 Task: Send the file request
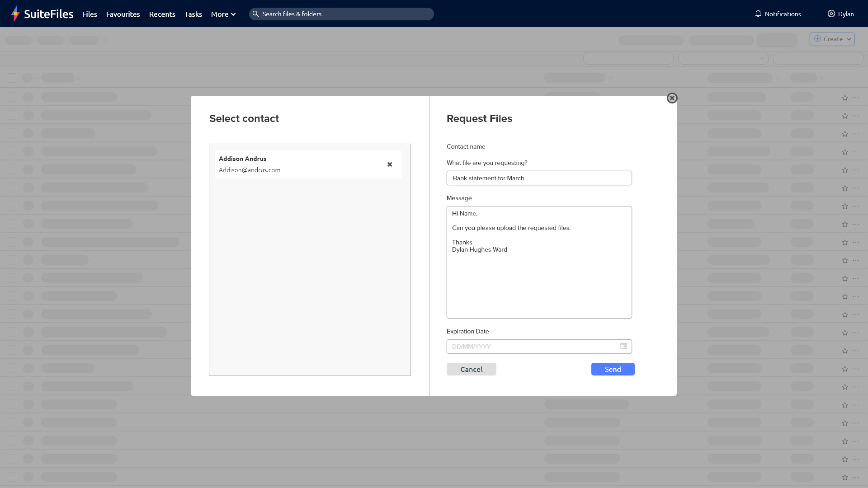[x=613, y=369]
